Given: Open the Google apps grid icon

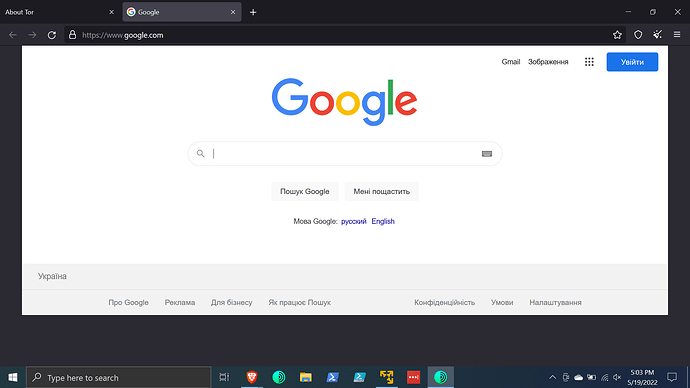Looking at the screenshot, I should 589,62.
